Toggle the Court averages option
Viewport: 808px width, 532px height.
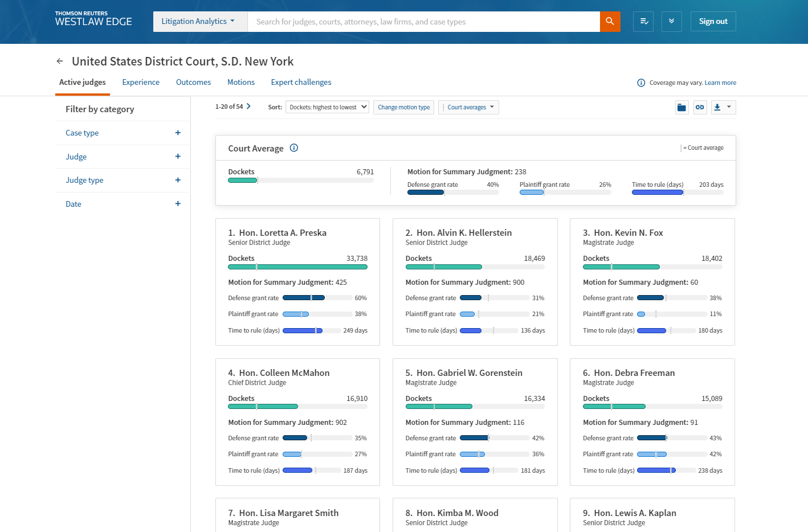pyautogui.click(x=468, y=107)
